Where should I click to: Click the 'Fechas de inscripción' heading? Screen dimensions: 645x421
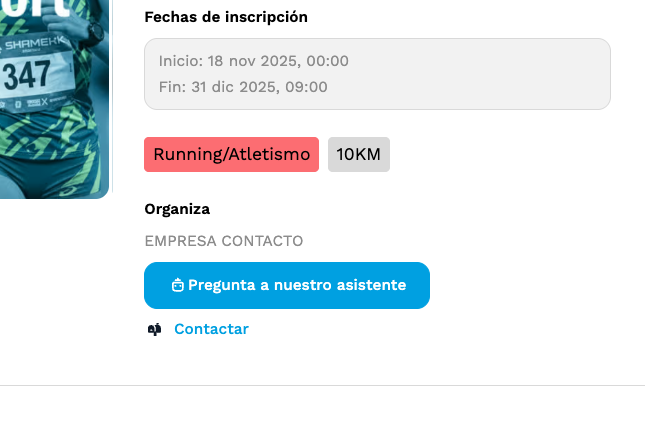click(x=226, y=17)
